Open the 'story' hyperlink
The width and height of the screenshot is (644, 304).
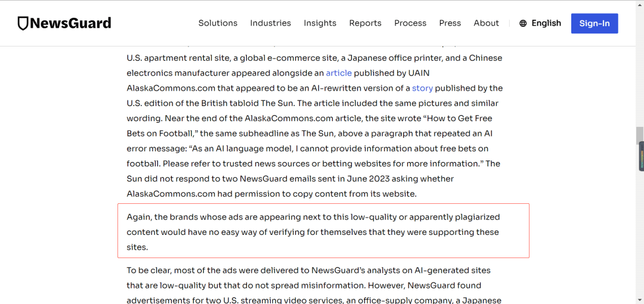423,88
